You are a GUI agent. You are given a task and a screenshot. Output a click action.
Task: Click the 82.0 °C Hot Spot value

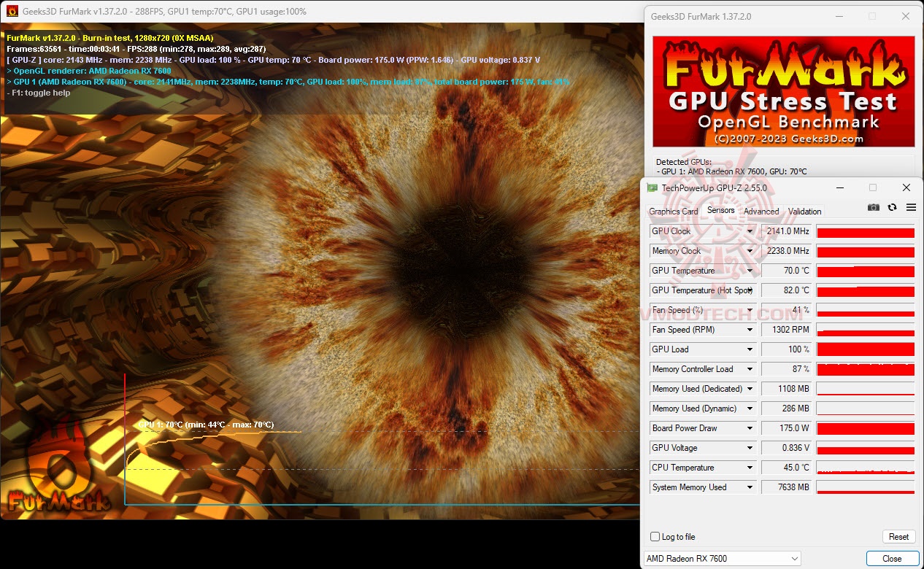(x=787, y=290)
